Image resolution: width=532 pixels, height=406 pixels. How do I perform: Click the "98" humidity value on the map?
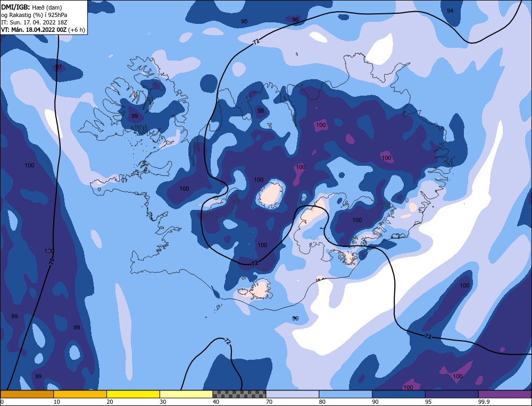point(261,111)
